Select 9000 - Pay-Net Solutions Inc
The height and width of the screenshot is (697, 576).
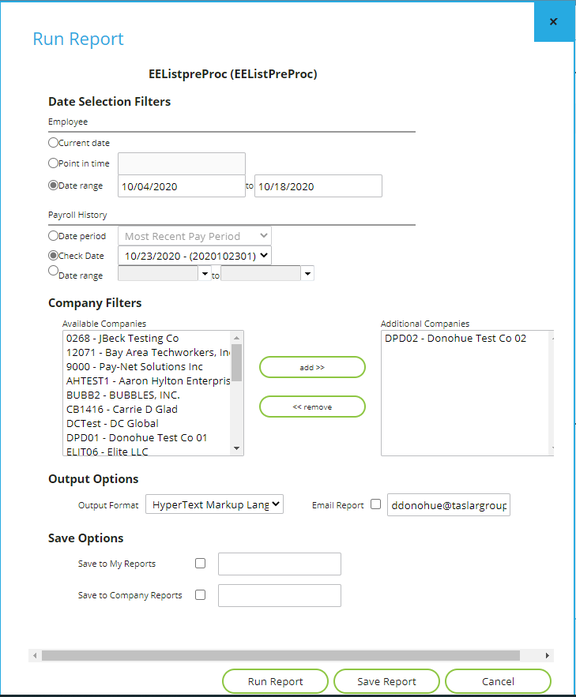pyautogui.click(x=147, y=367)
